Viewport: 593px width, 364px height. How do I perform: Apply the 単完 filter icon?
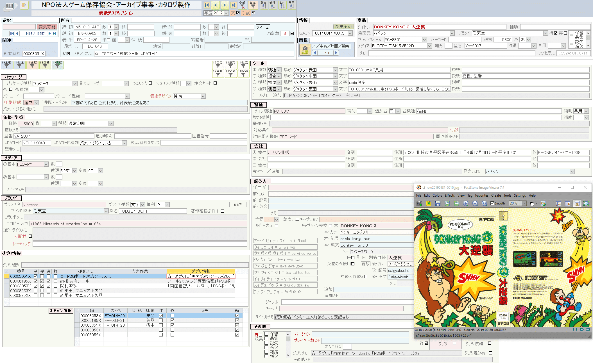(x=253, y=5)
